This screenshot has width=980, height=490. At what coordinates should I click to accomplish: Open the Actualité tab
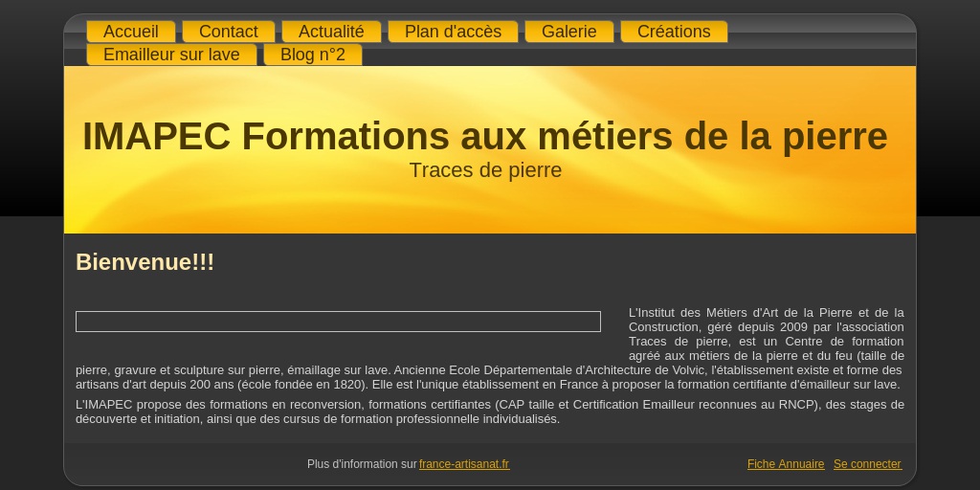[x=331, y=32]
